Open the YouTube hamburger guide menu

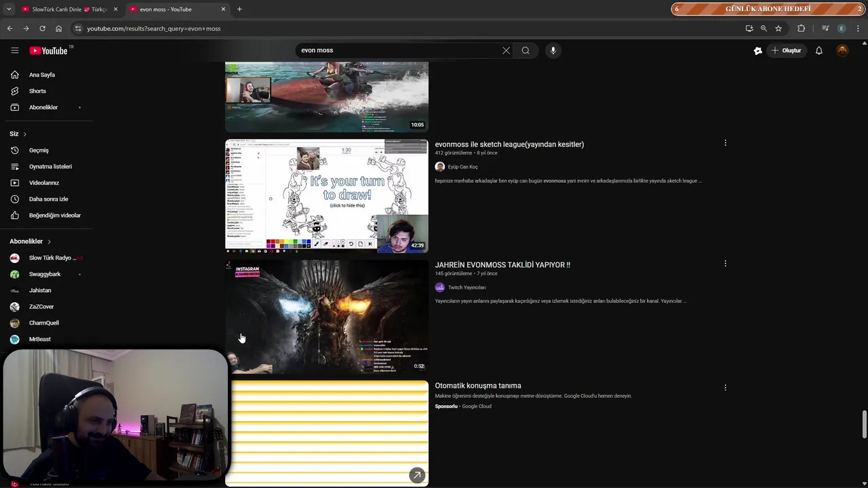(x=15, y=50)
